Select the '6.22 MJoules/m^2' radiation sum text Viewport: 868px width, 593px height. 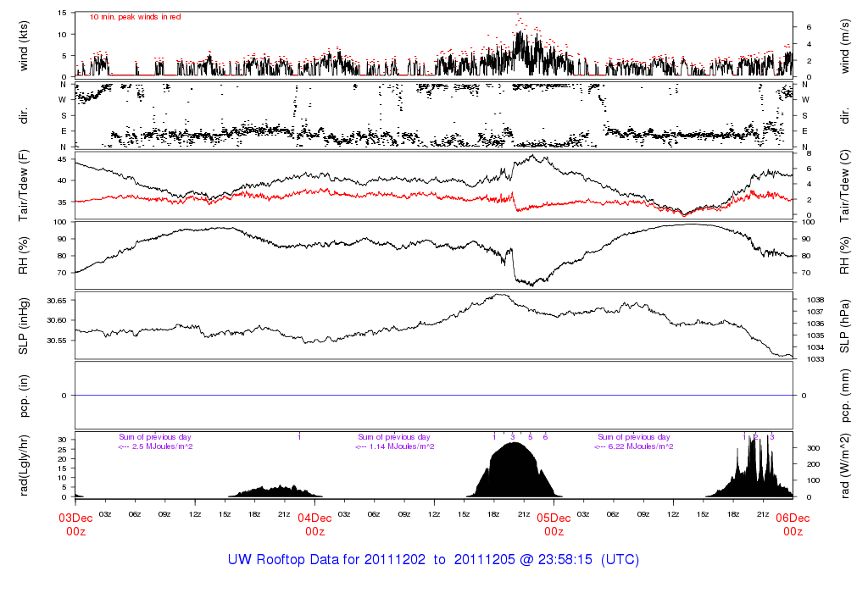point(641,446)
